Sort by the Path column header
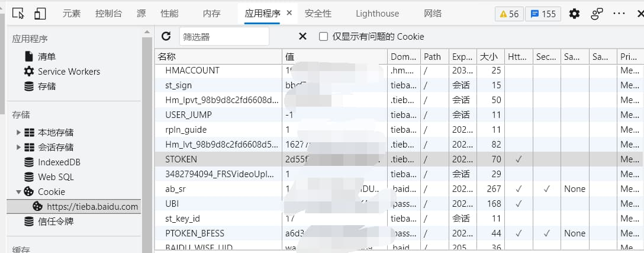Image resolution: width=644 pixels, height=253 pixels. coord(434,56)
